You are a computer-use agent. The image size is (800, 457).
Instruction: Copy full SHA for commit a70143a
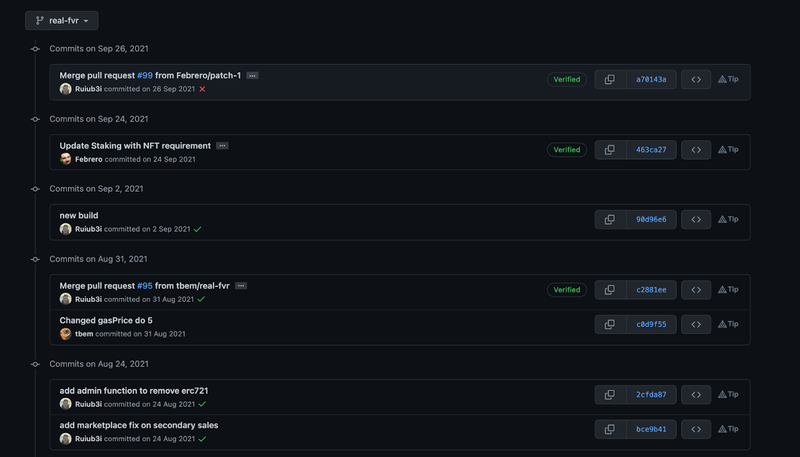pos(610,79)
